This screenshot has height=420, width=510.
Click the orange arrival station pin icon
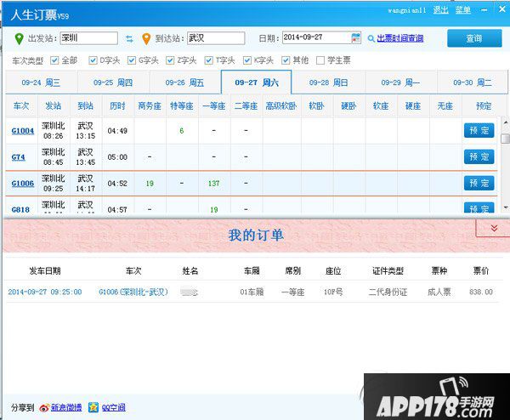146,39
